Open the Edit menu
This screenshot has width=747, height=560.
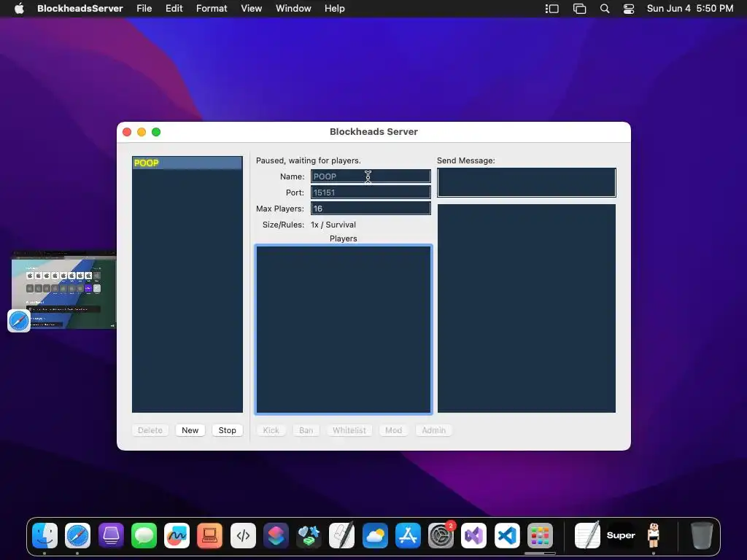174,9
